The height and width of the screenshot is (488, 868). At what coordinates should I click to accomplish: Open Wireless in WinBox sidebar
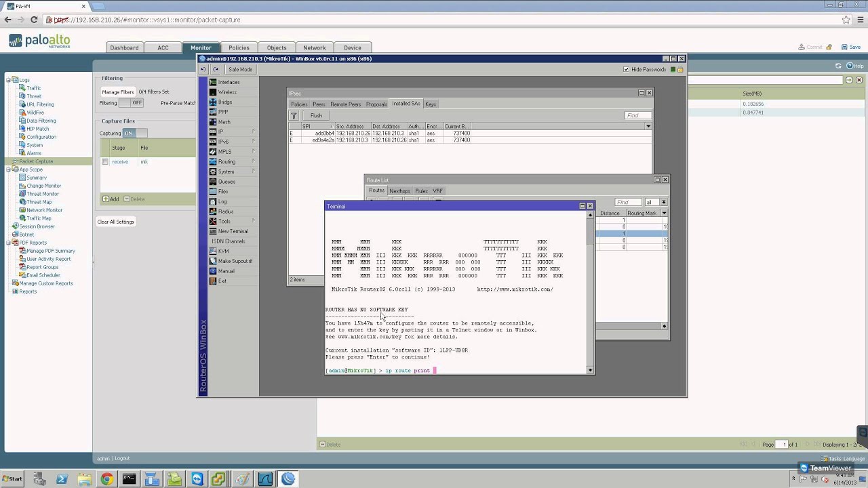(x=227, y=92)
